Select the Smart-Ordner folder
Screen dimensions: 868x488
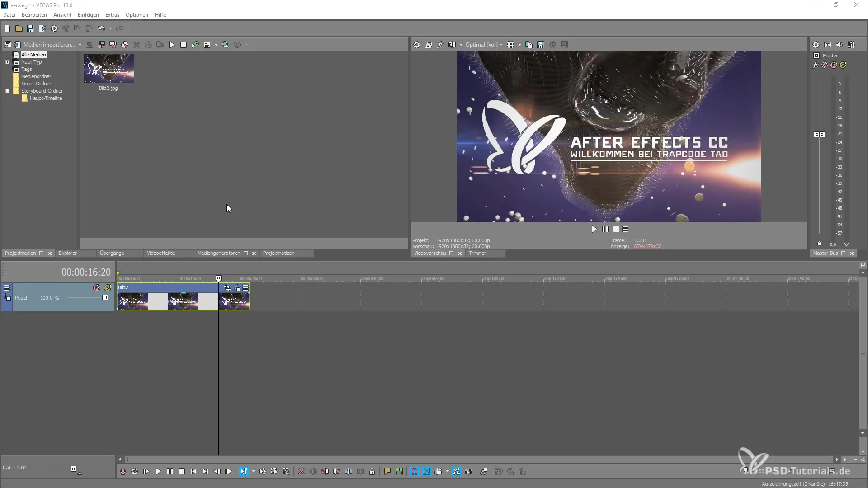coord(36,84)
